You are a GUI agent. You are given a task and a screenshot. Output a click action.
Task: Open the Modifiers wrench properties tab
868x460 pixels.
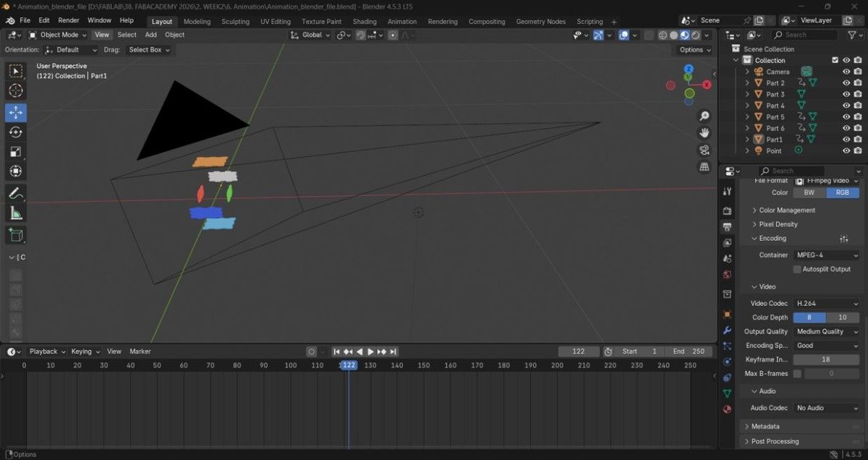(x=727, y=331)
